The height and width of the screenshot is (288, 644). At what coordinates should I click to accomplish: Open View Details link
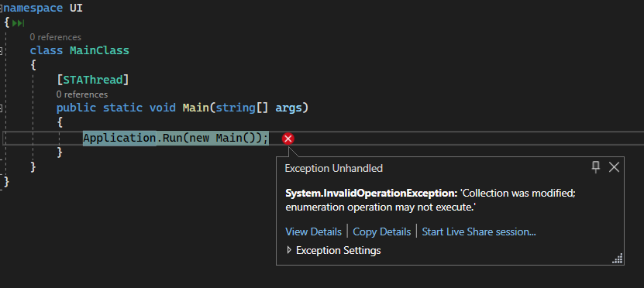(313, 231)
